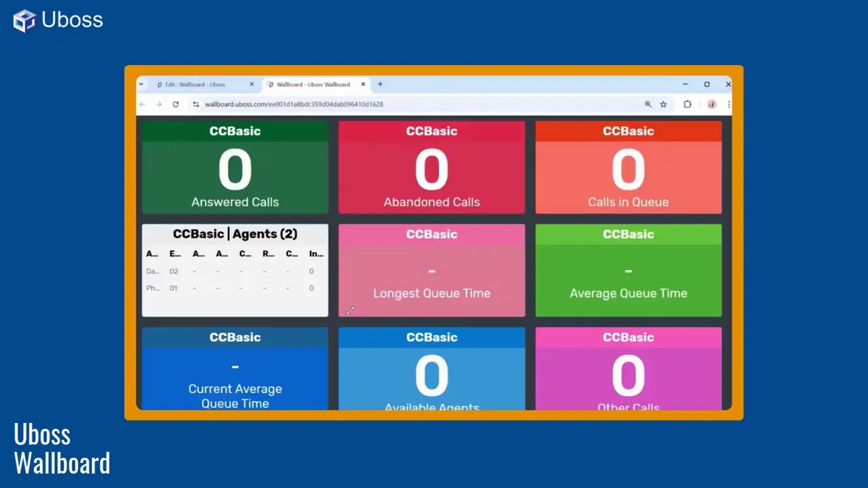Select the Calls in Queue tile
868x488 pixels.
pyautogui.click(x=628, y=167)
